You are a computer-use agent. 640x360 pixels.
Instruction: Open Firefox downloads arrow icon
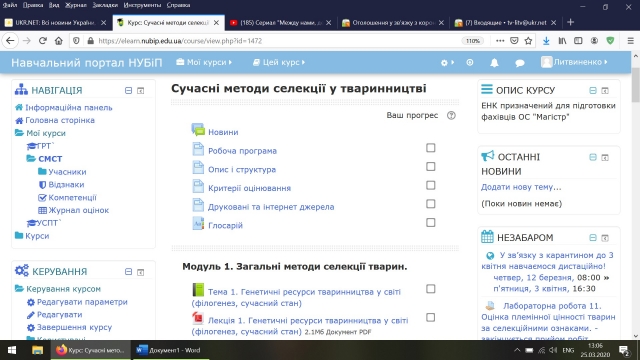[x=546, y=41]
